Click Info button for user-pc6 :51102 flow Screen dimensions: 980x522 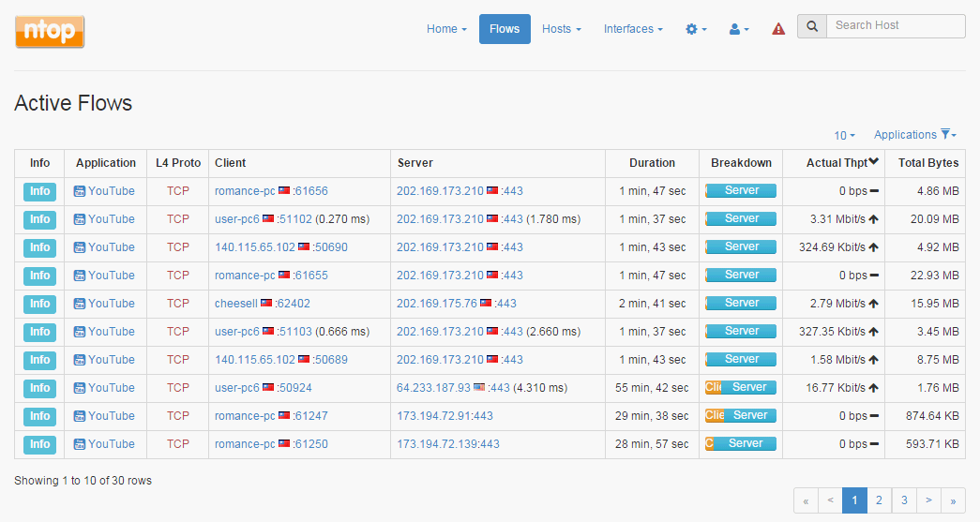tap(39, 219)
